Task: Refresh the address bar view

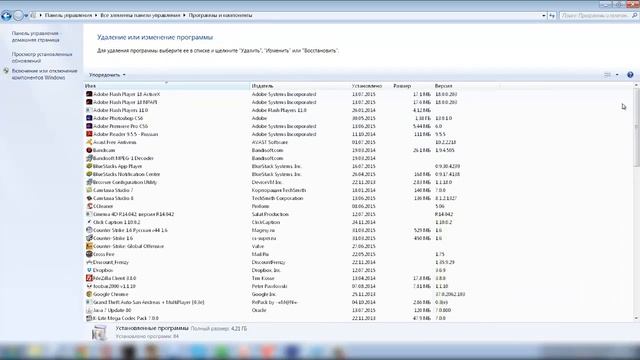Action: click(x=552, y=16)
